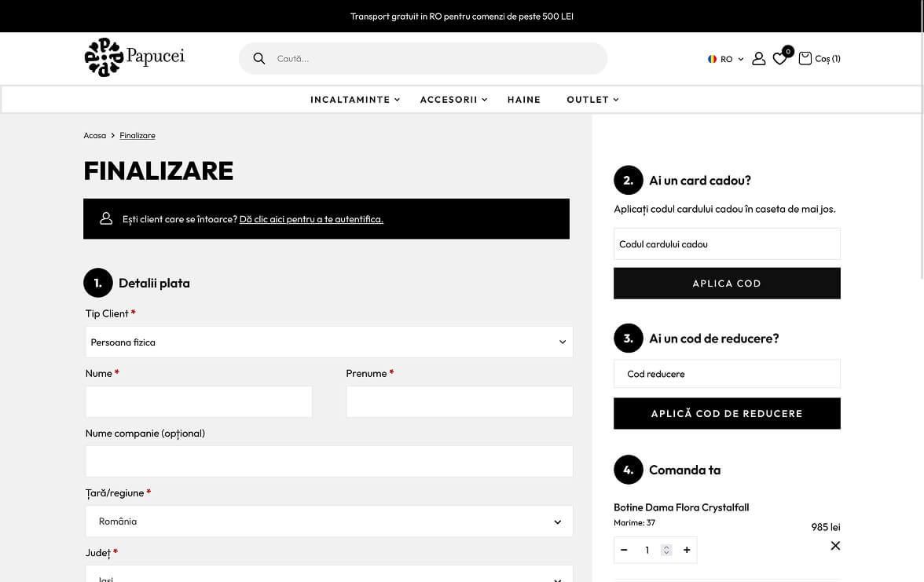Focus the Nume input field

click(x=199, y=401)
